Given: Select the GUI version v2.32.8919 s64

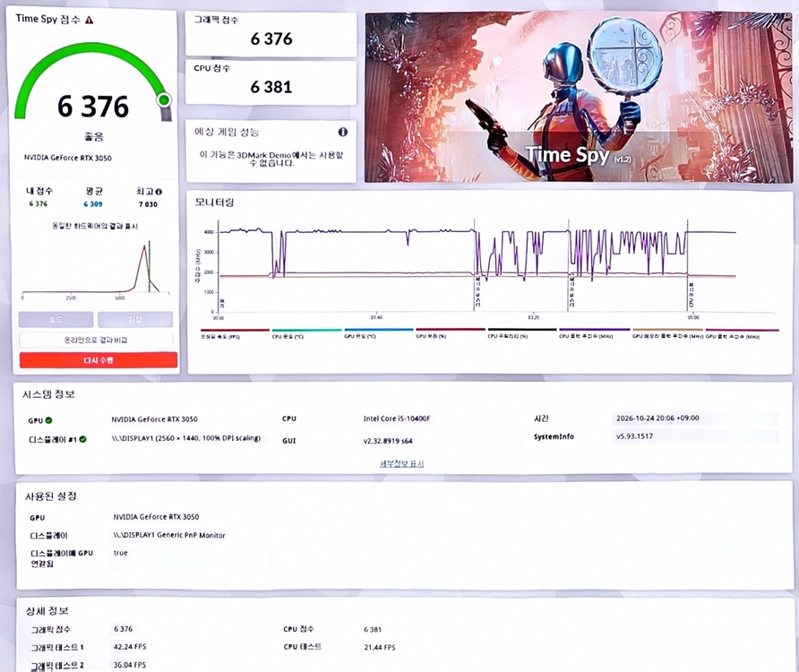Looking at the screenshot, I should pos(388,441).
